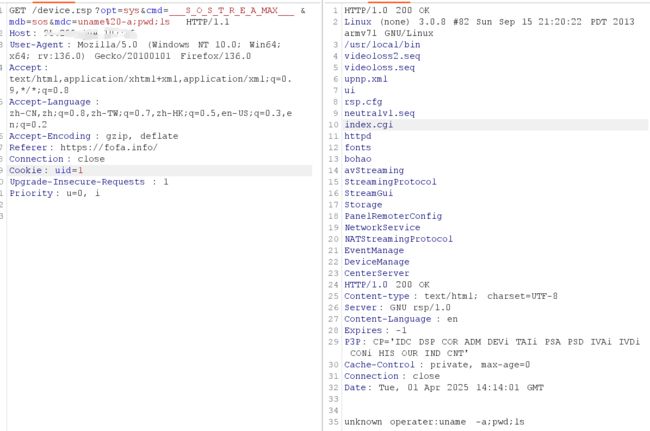The width and height of the screenshot is (650, 431).
Task: Select the PanelRemoterConfig entry
Action: 393,216
